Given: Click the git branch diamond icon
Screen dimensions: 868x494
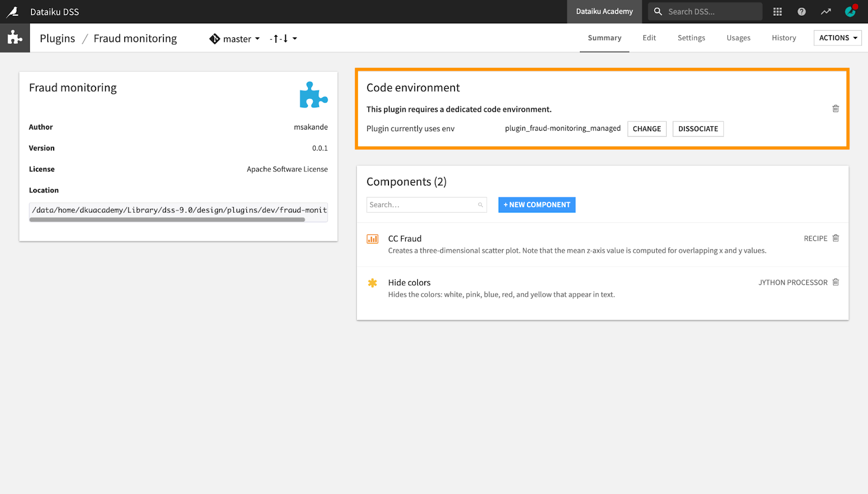Looking at the screenshot, I should click(x=215, y=39).
